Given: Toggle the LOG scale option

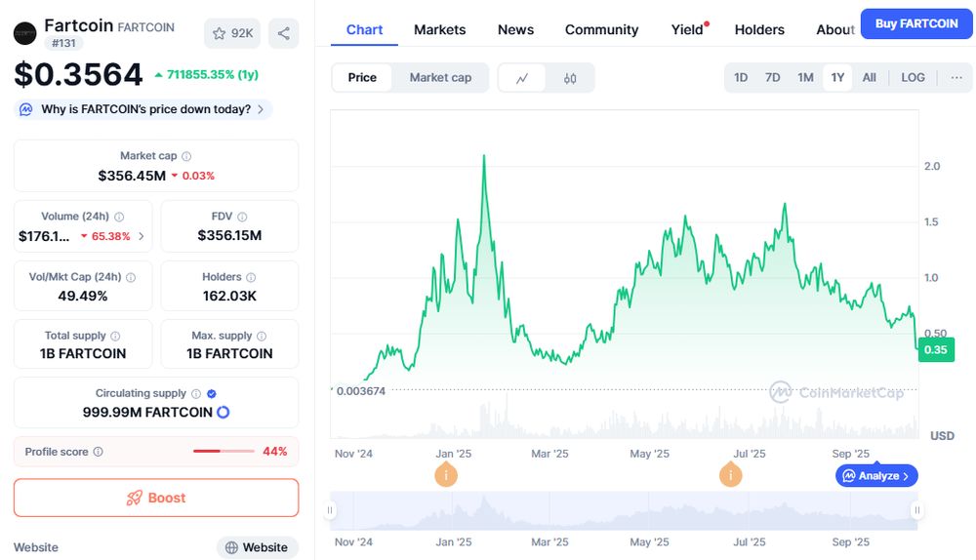Looking at the screenshot, I should (913, 78).
